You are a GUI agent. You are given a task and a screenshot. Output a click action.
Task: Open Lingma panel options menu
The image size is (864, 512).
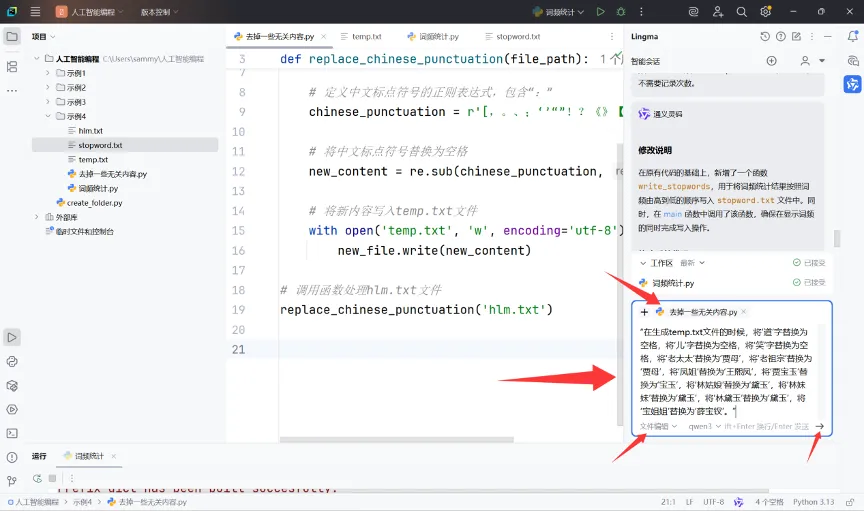coord(812,36)
